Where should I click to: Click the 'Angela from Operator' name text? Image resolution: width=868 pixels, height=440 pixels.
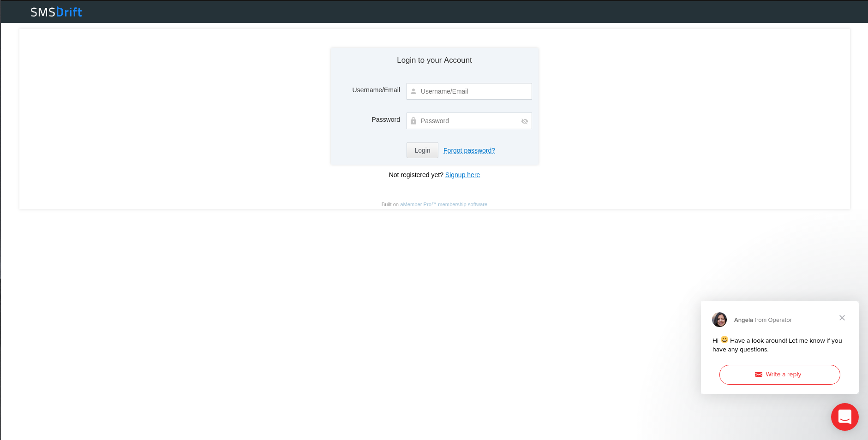click(763, 320)
